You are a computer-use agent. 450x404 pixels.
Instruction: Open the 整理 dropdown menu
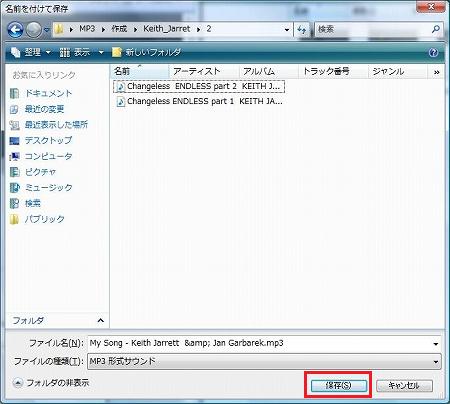coord(31,52)
